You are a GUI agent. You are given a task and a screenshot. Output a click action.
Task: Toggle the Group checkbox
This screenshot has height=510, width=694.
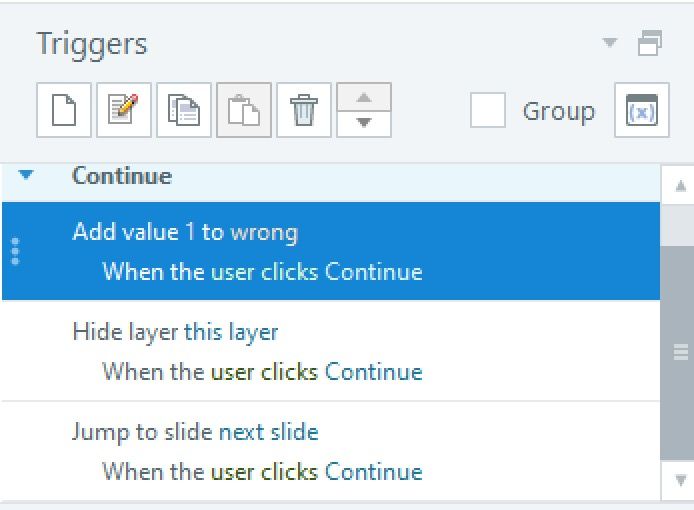point(488,110)
